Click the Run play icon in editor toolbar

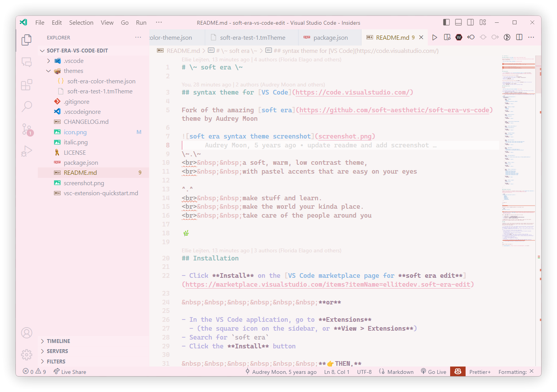(x=435, y=37)
